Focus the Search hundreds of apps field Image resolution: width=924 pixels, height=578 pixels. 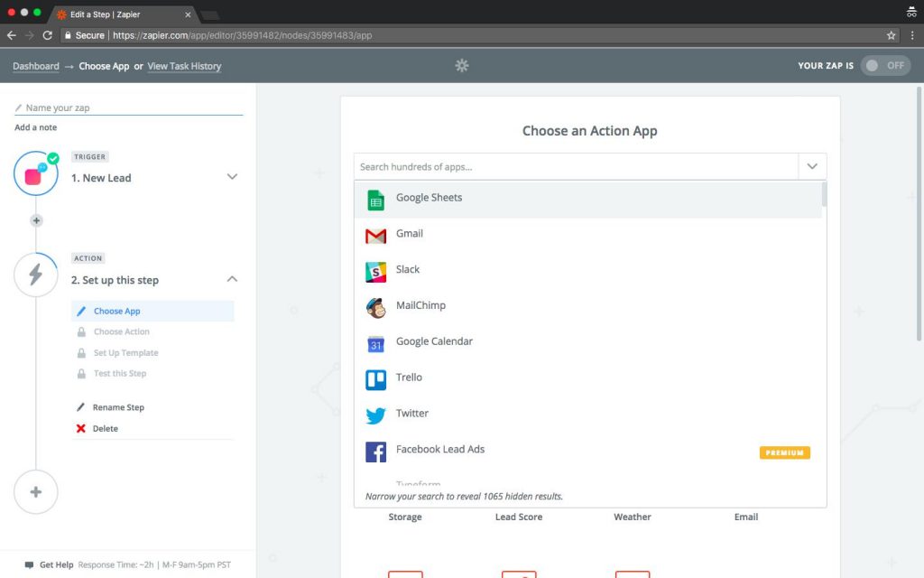pos(576,166)
